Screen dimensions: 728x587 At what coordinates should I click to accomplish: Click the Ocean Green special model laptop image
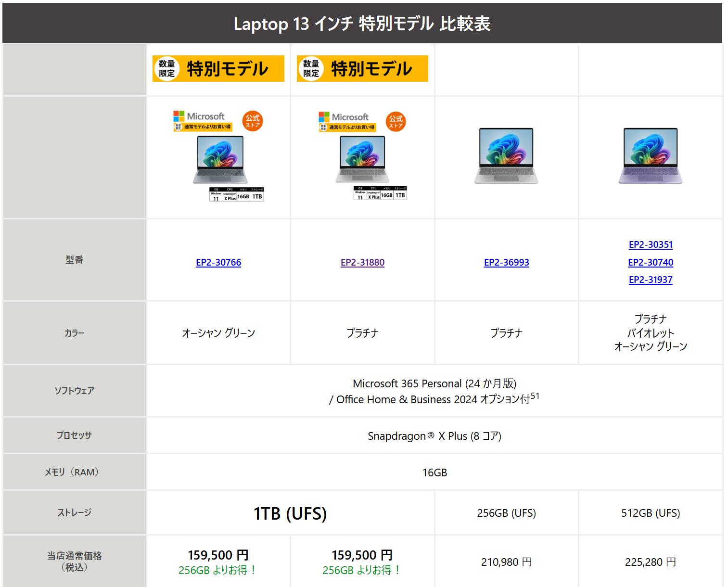218,156
